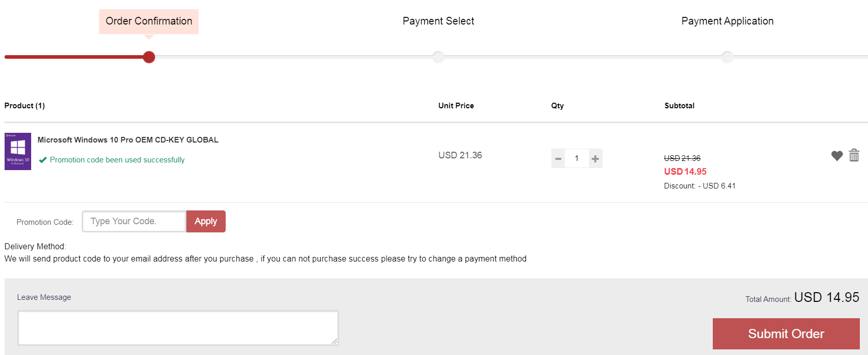Viewport: 868px width, 355px height.
Task: Add product to wishlist with heart icon
Action: point(837,156)
